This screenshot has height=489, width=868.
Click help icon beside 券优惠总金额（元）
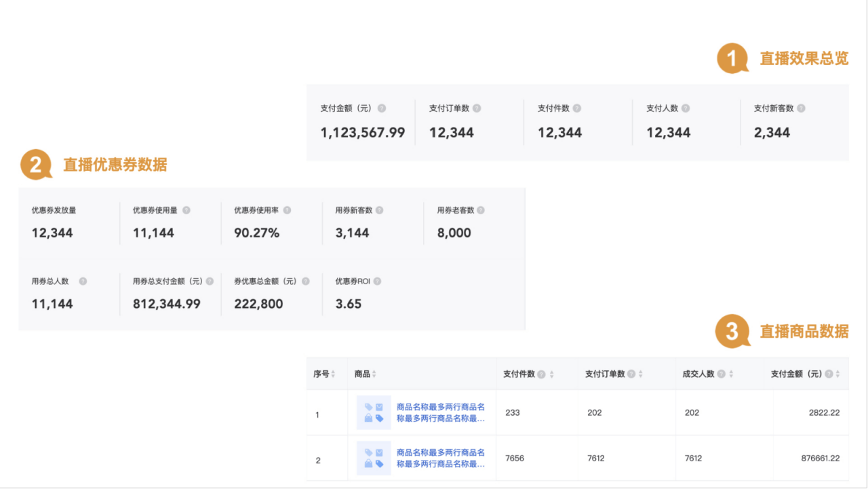pyautogui.click(x=306, y=281)
